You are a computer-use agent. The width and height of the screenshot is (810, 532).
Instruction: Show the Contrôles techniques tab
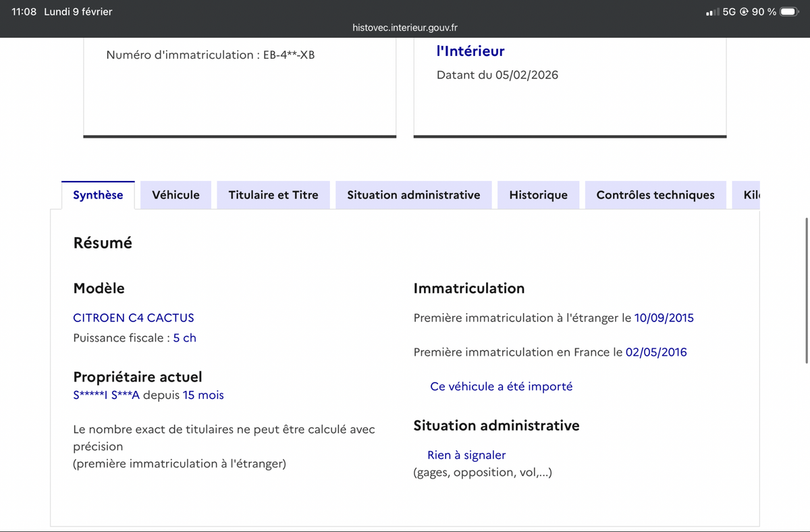pyautogui.click(x=655, y=195)
